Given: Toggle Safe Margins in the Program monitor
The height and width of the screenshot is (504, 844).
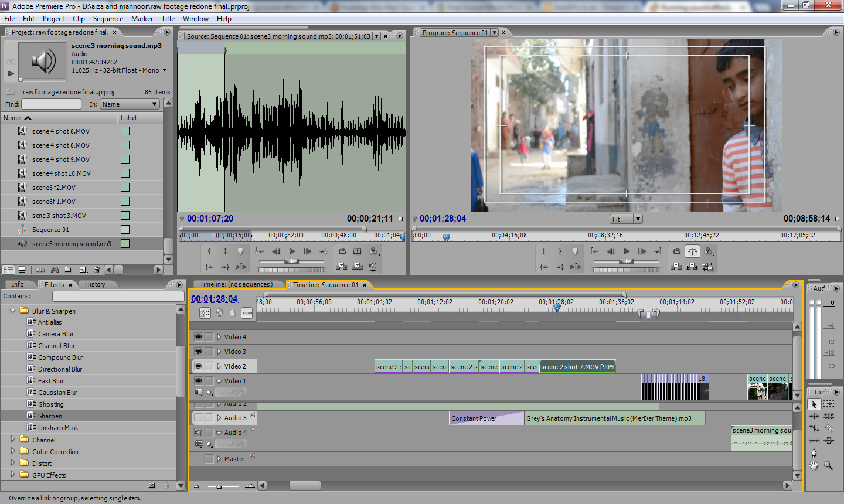Looking at the screenshot, I should pos(692,251).
